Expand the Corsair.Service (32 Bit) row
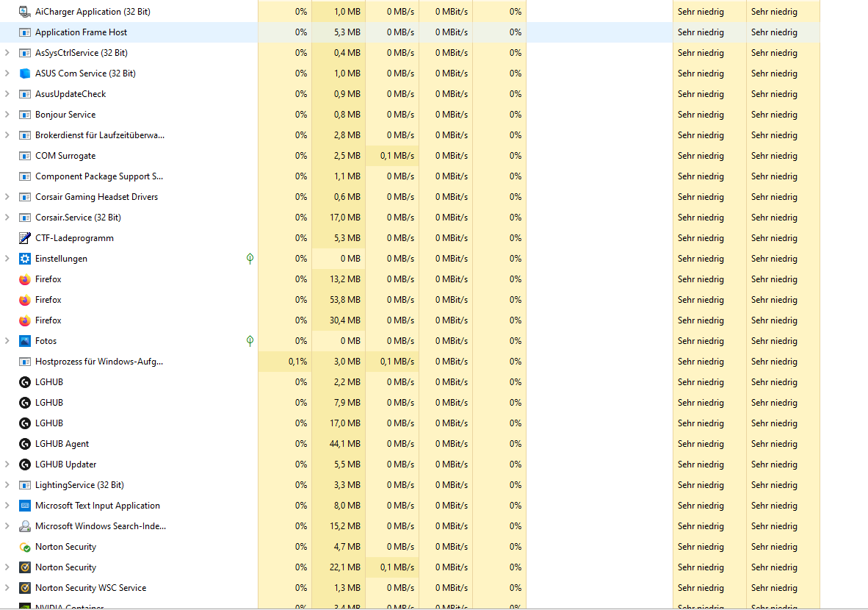Viewport: 868px width, 610px height. click(7, 218)
